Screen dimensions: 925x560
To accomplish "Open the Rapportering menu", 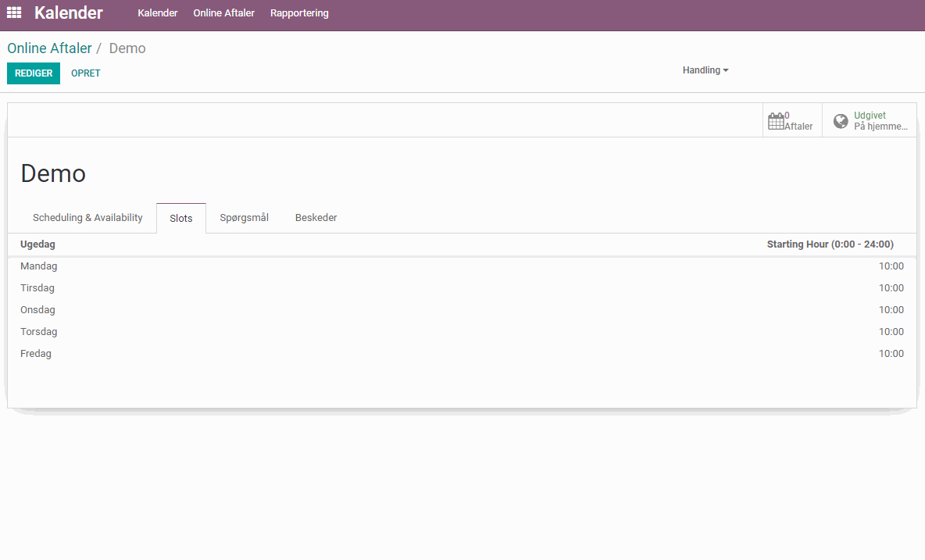I will click(x=300, y=13).
